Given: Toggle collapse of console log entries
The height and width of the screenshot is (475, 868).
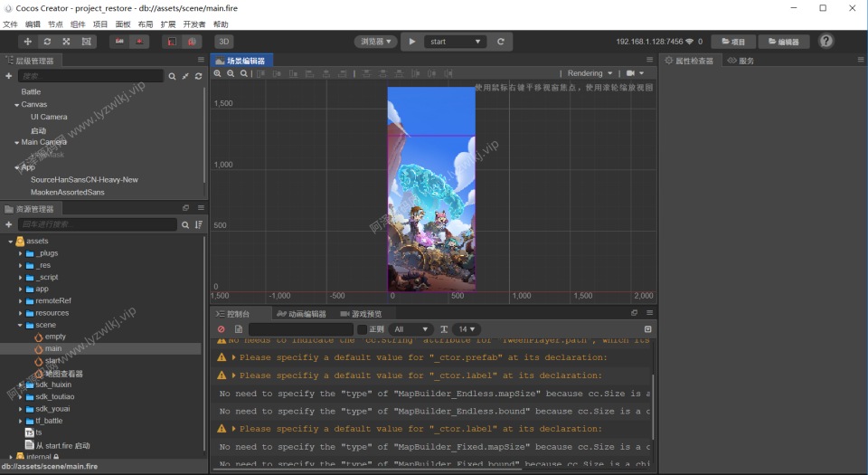Looking at the screenshot, I should click(647, 329).
